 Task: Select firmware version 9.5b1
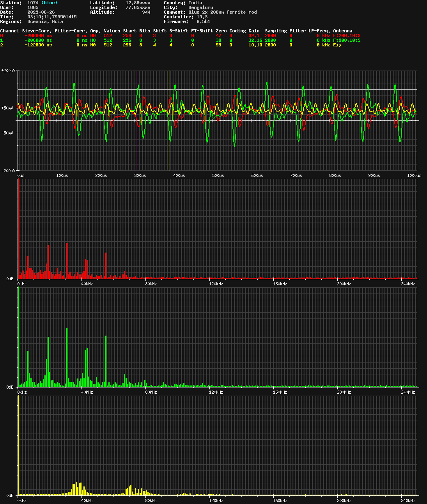[x=204, y=21]
